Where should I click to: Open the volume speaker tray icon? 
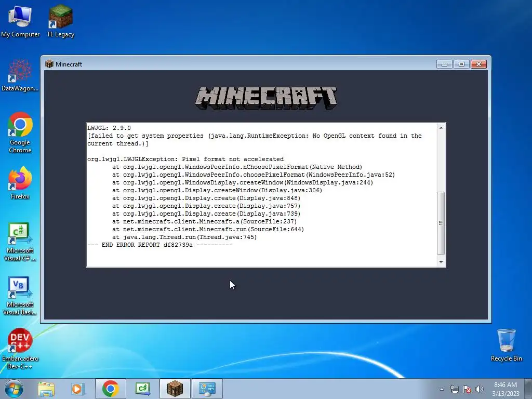pyautogui.click(x=480, y=389)
